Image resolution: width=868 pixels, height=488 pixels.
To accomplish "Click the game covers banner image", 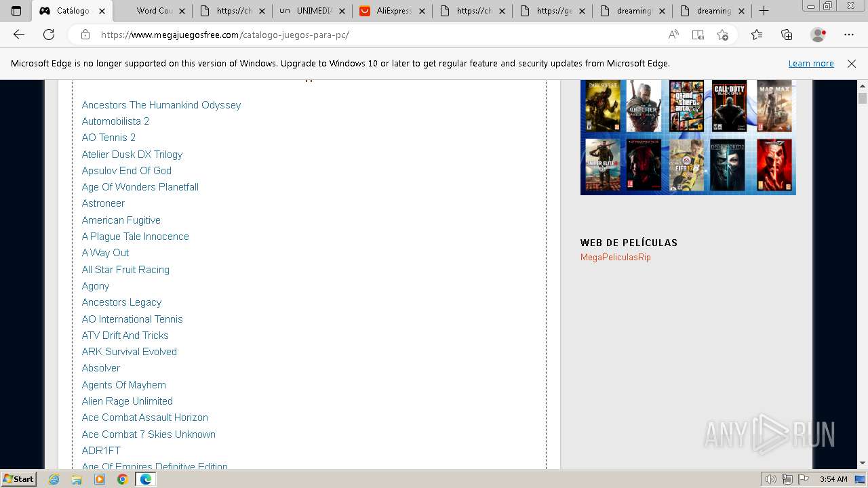I will pos(688,138).
